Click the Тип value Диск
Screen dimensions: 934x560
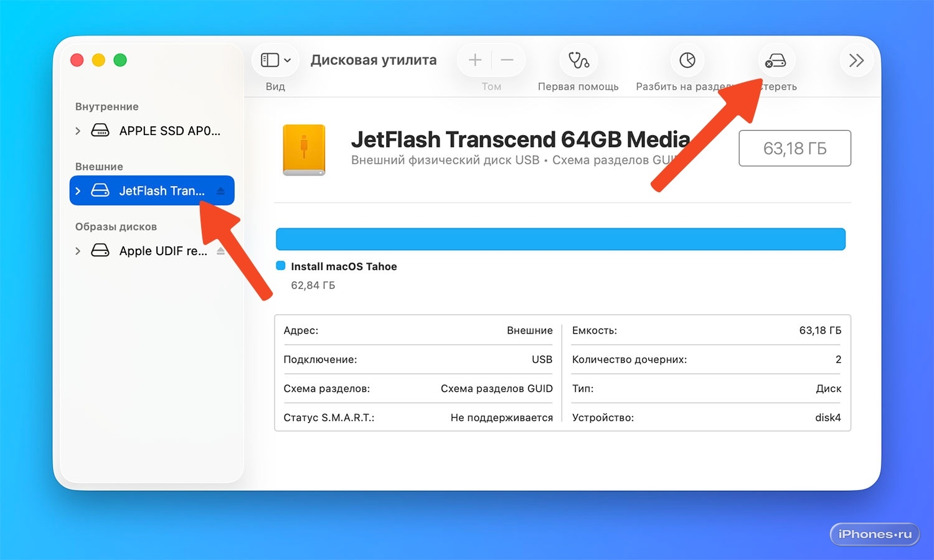point(829,389)
